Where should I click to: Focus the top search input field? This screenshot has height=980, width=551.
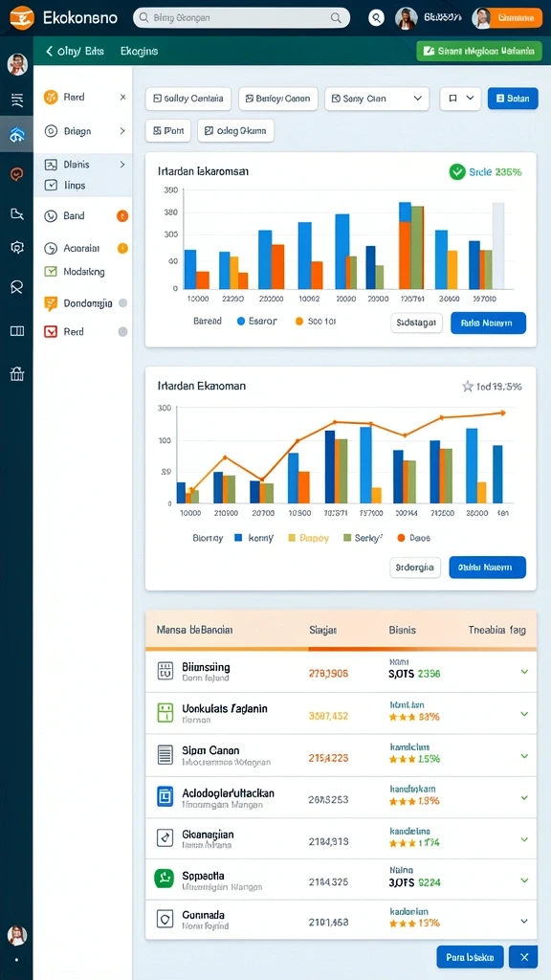[x=242, y=18]
